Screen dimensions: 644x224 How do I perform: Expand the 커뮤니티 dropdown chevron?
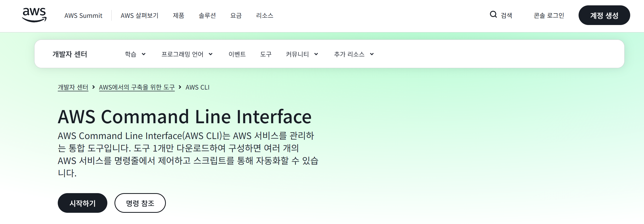(316, 54)
